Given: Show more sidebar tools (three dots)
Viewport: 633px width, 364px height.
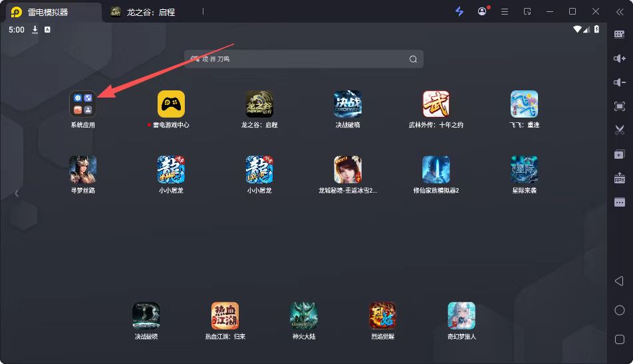Looking at the screenshot, I should click(619, 202).
